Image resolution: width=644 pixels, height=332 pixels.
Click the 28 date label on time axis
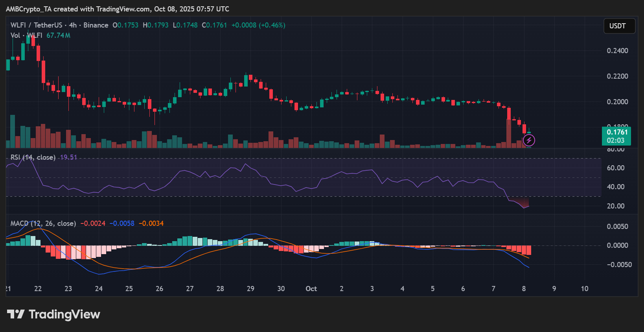220,289
